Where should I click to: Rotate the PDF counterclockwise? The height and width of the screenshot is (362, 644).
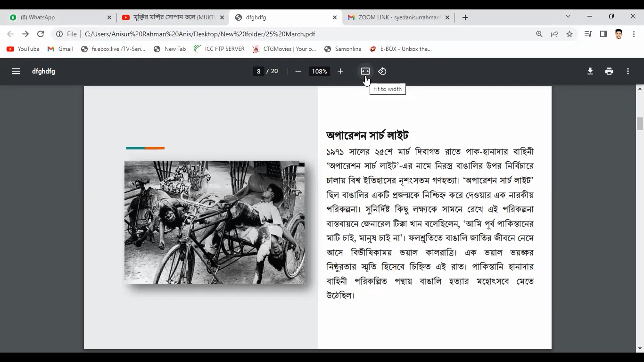382,71
